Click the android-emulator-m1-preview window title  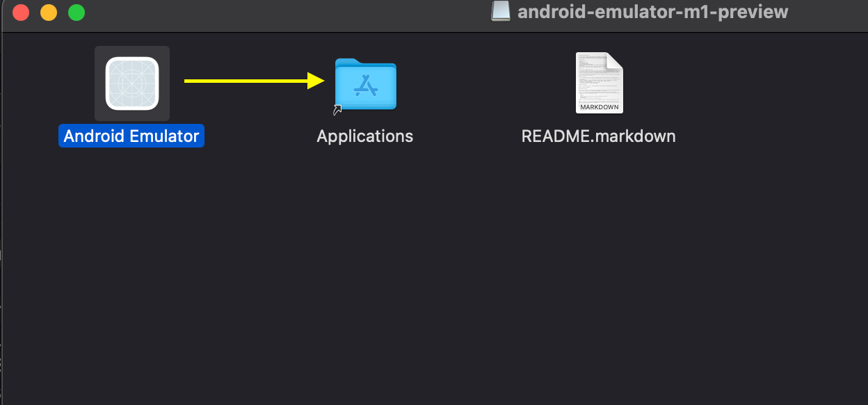[x=653, y=12]
